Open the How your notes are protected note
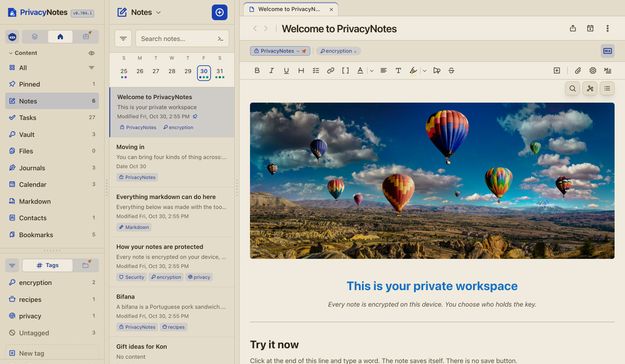 (172, 262)
